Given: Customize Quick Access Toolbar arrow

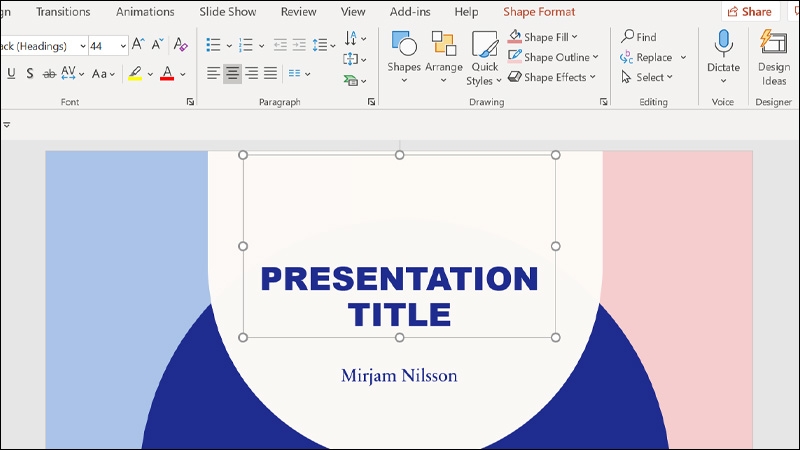Looking at the screenshot, I should pyautogui.click(x=6, y=124).
